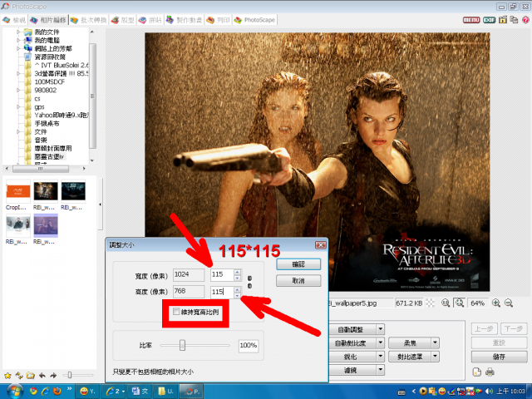Click the printer icon below 儲存
The width and height of the screenshot is (532, 399).
point(490,372)
